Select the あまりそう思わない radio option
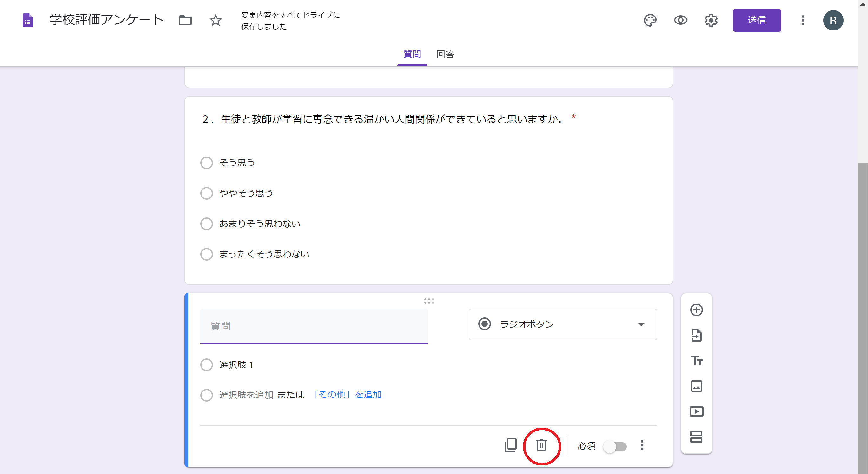 click(x=207, y=224)
